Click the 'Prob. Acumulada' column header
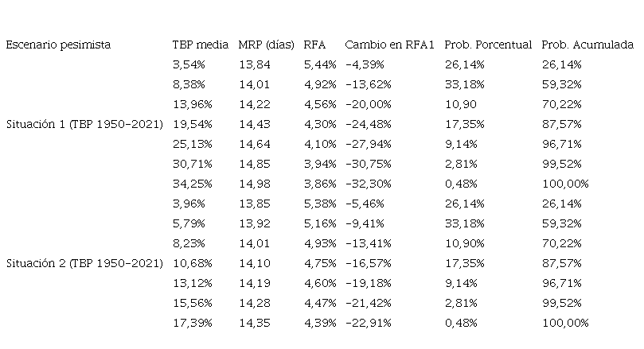 pyautogui.click(x=587, y=45)
